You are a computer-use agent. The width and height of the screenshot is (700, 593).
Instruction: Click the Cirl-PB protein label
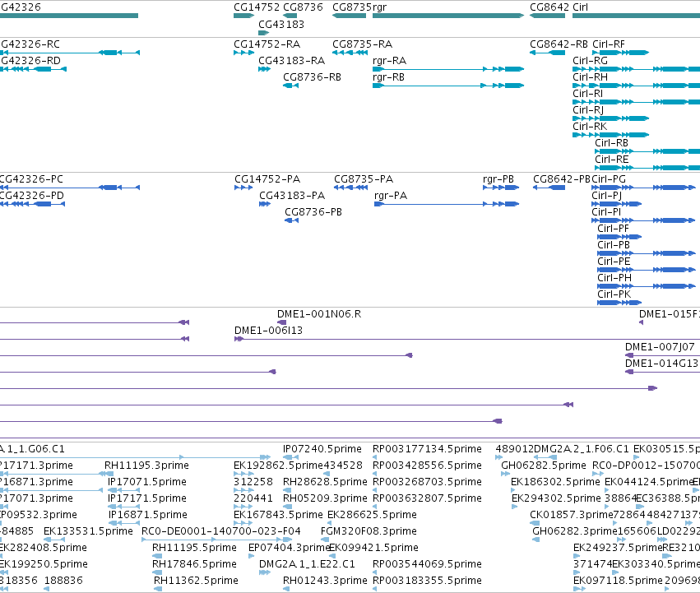click(614, 245)
